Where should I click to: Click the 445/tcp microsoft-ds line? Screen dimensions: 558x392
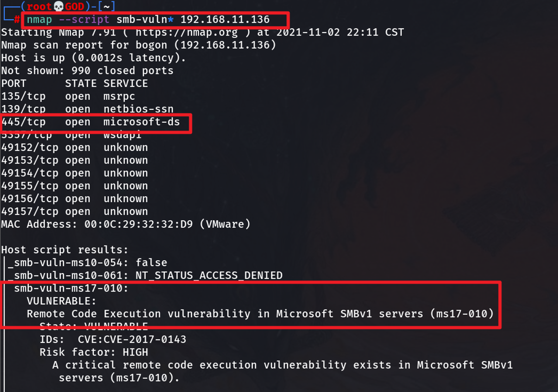click(91, 122)
